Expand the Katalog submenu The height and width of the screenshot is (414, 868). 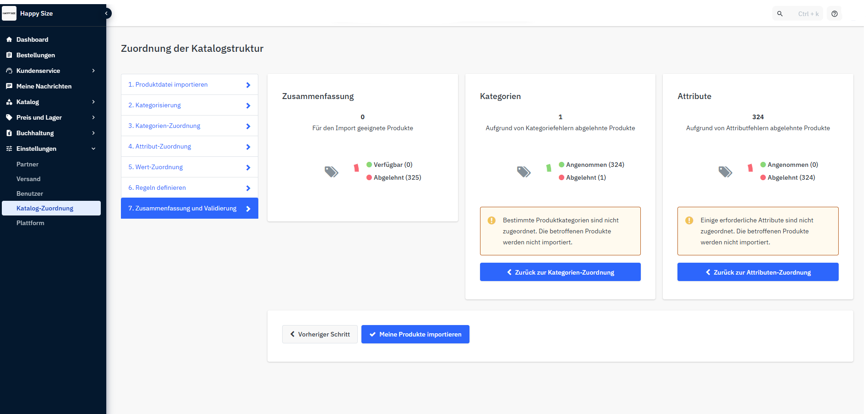(93, 102)
